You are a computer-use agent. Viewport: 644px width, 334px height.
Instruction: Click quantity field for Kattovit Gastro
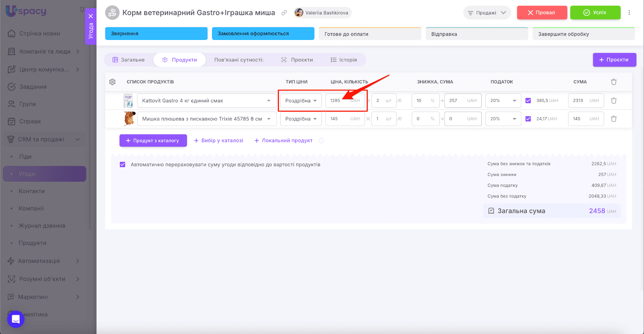384,101
